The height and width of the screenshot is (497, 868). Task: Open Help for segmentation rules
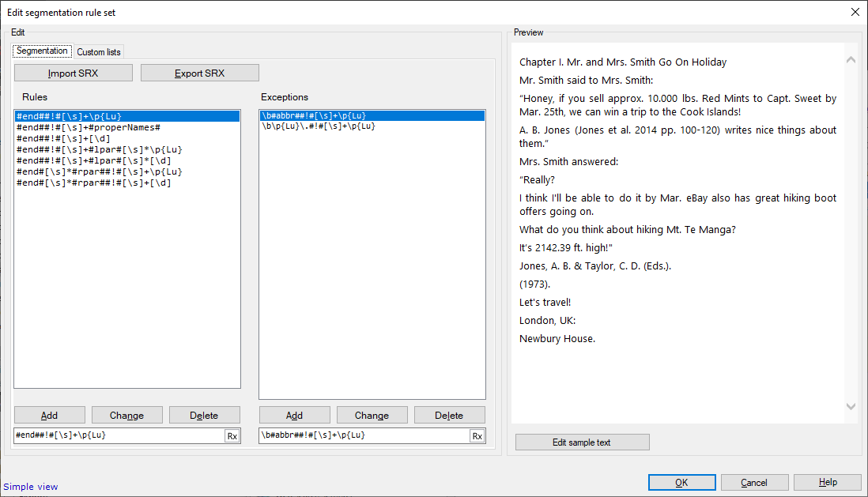[827, 482]
